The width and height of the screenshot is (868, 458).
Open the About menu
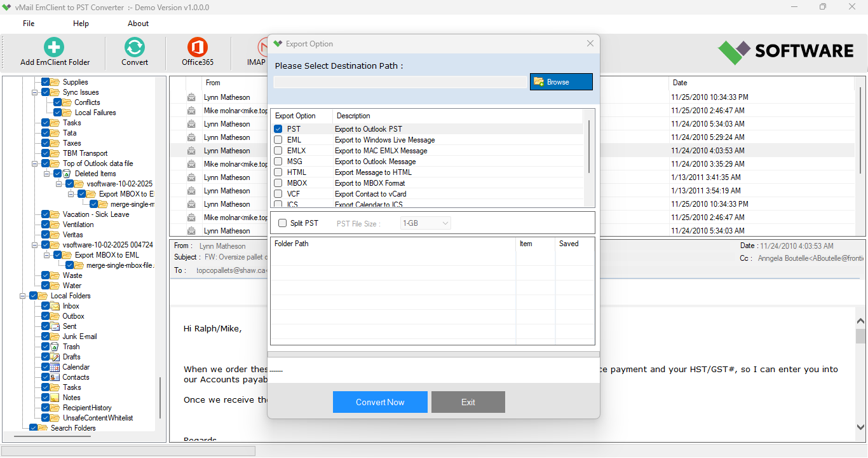(138, 24)
